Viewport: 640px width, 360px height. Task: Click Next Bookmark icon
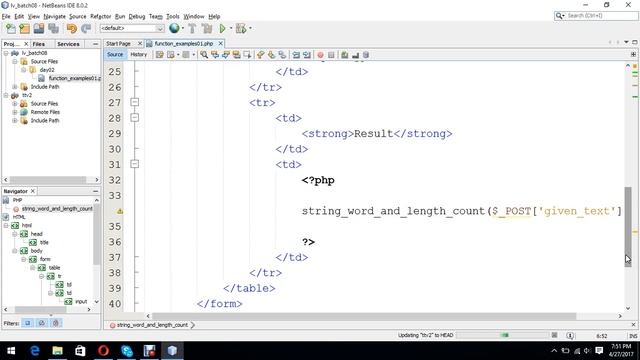coord(271,55)
